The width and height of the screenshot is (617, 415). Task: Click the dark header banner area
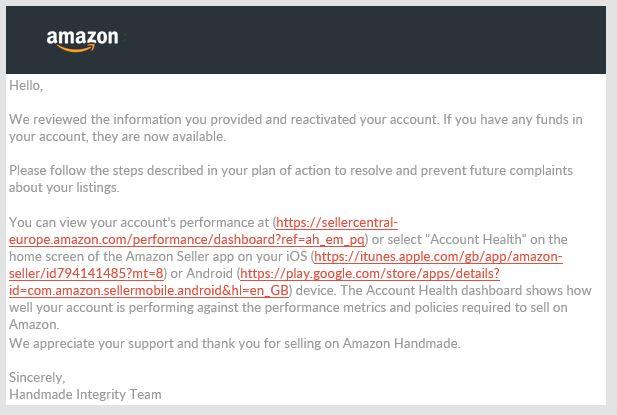point(306,40)
